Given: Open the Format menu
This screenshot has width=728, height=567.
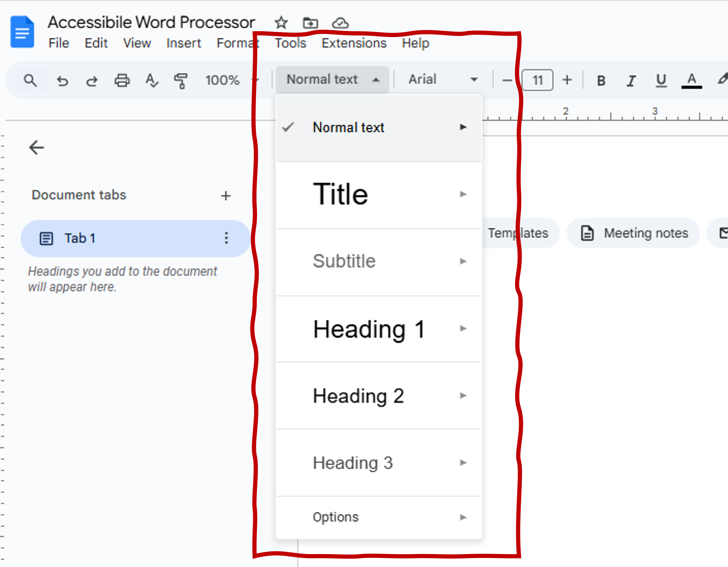Looking at the screenshot, I should [x=238, y=43].
